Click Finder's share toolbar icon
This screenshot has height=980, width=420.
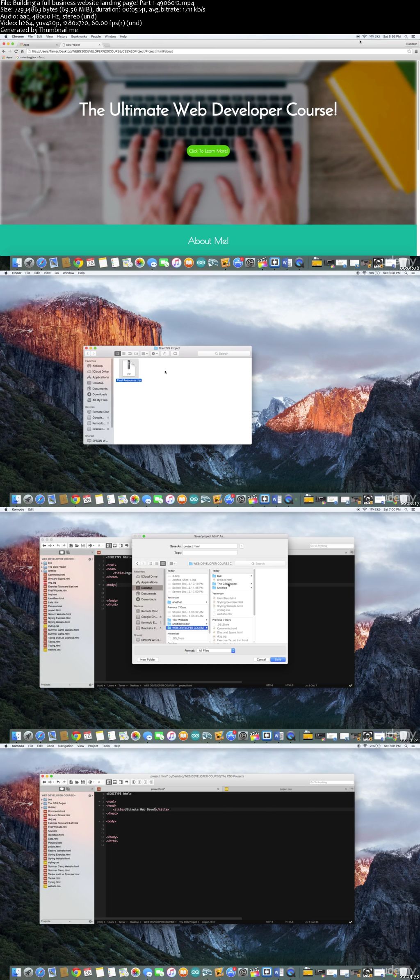165,353
